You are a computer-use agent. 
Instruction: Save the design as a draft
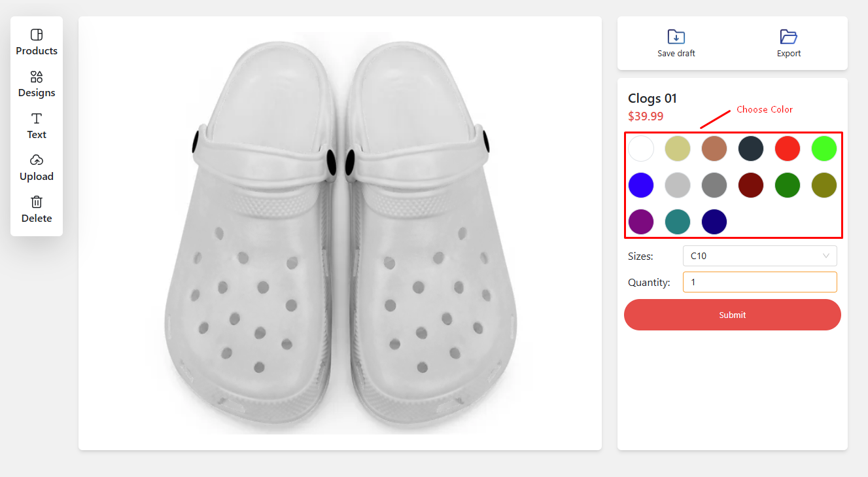point(676,43)
